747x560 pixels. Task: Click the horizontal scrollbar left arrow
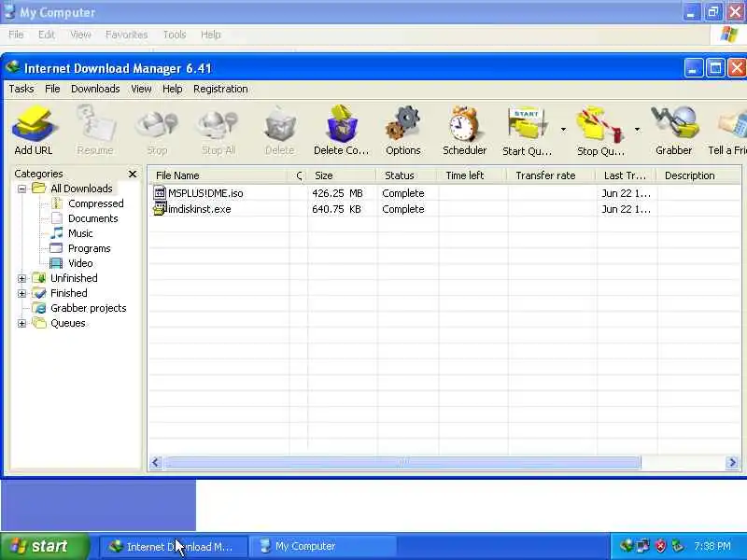tap(156, 462)
